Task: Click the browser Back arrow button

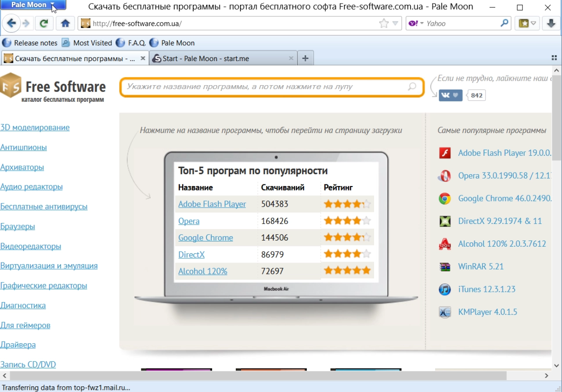Action: point(11,24)
